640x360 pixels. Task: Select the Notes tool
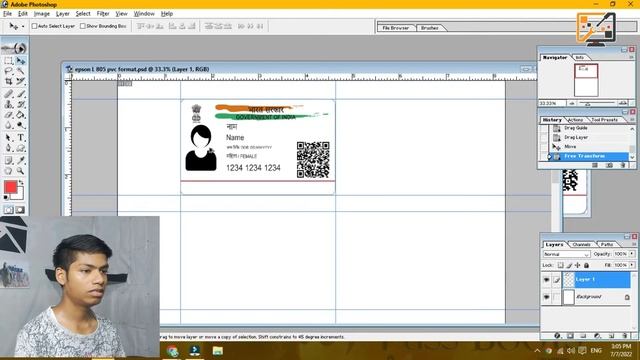click(8, 161)
